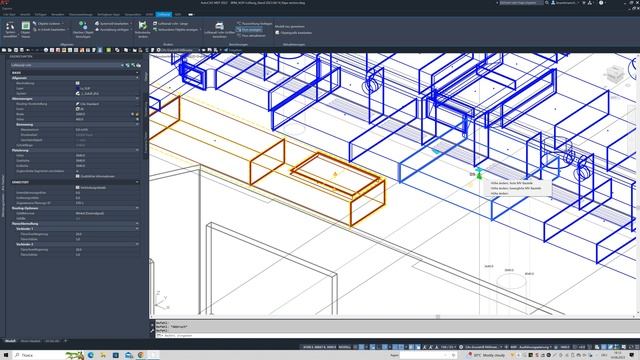Click the calculator icon beside Breite value
The image size is (640, 360).
(x=133, y=114)
